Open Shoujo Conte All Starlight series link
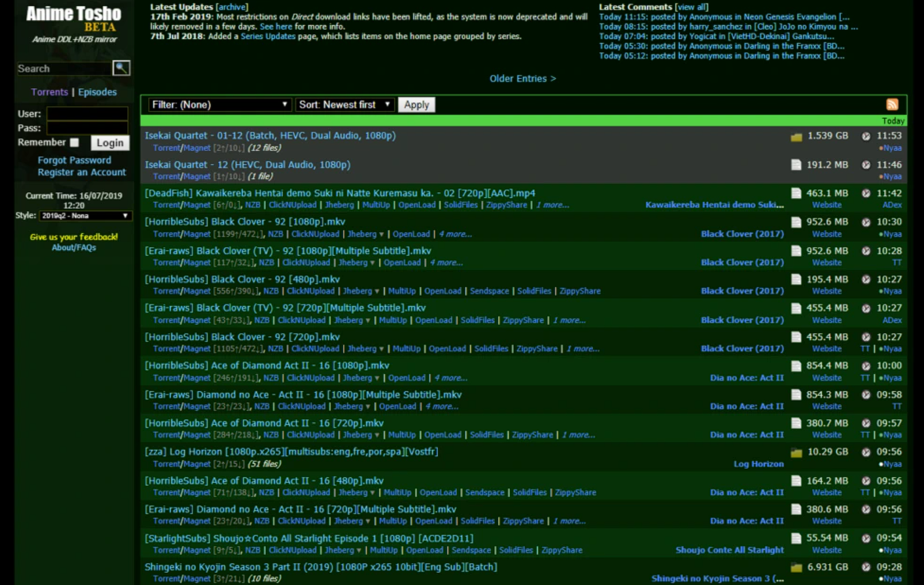The image size is (924, 585). (x=730, y=550)
